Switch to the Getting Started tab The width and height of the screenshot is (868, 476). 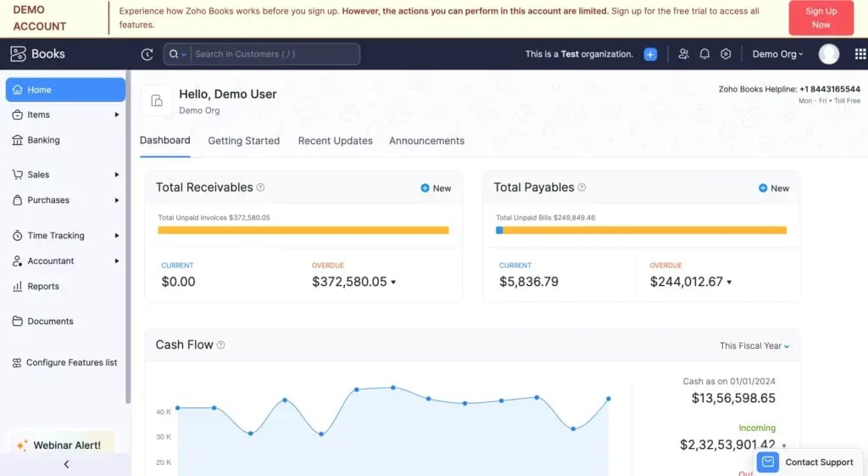point(243,141)
